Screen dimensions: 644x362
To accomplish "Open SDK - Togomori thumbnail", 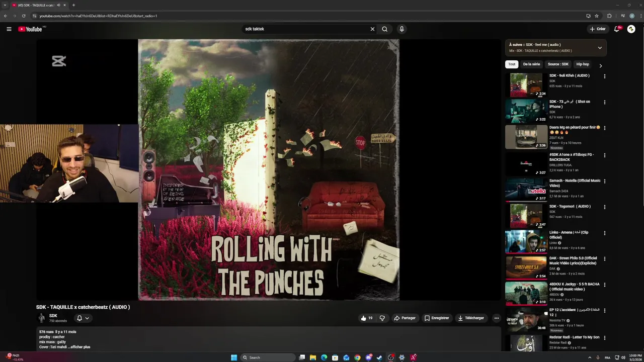I will pyautogui.click(x=526, y=216).
